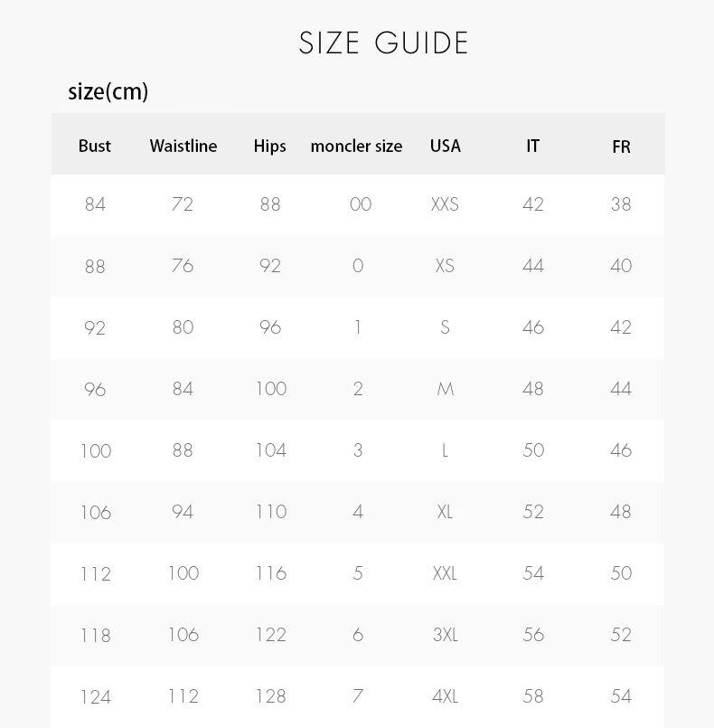The image size is (714, 728).
Task: Click the XS cell in USA column
Action: (x=445, y=266)
